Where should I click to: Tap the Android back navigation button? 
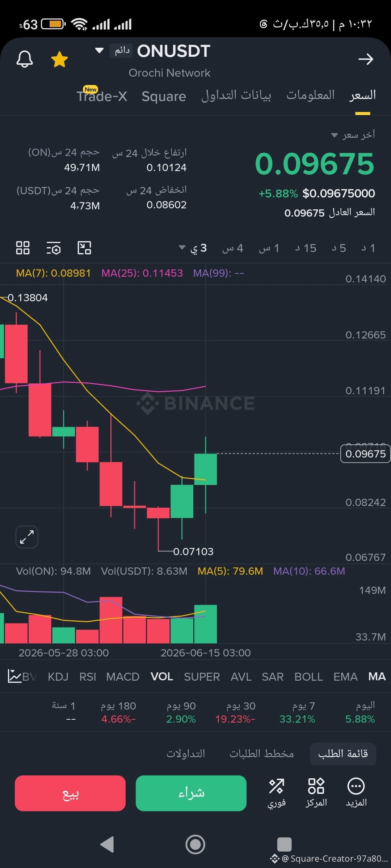[x=107, y=844]
